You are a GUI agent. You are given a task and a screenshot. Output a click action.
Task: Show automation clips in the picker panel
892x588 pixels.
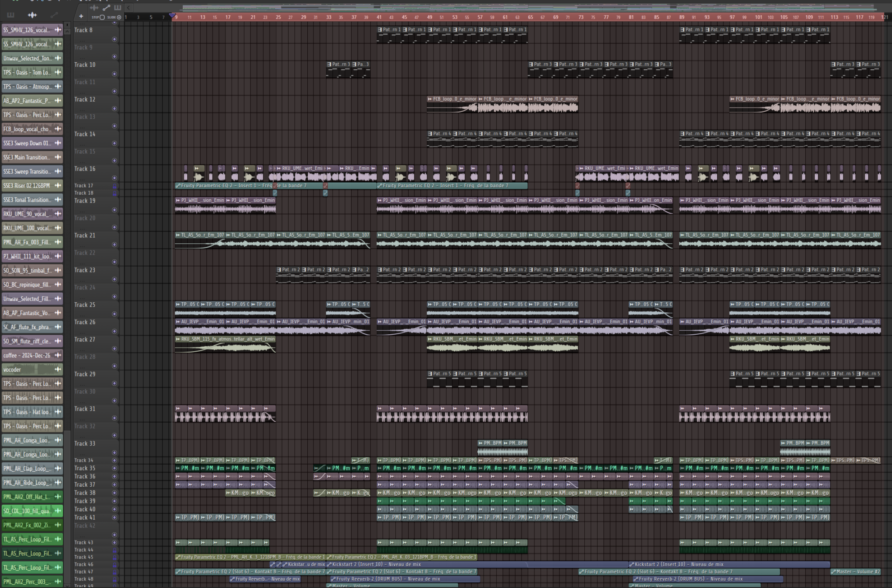[54, 15]
